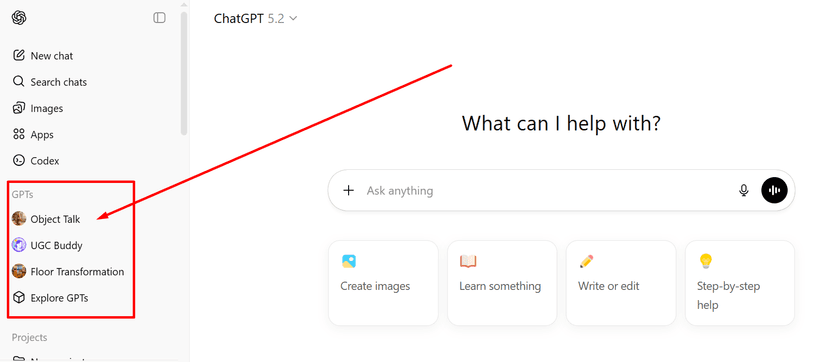Image resolution: width=828 pixels, height=362 pixels.
Task: Select the Create images suggestion card
Action: point(383,283)
